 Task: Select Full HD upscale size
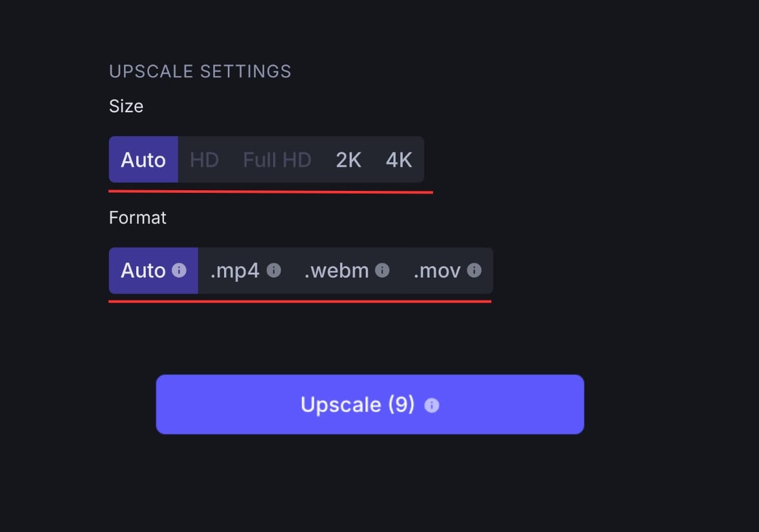point(277,159)
